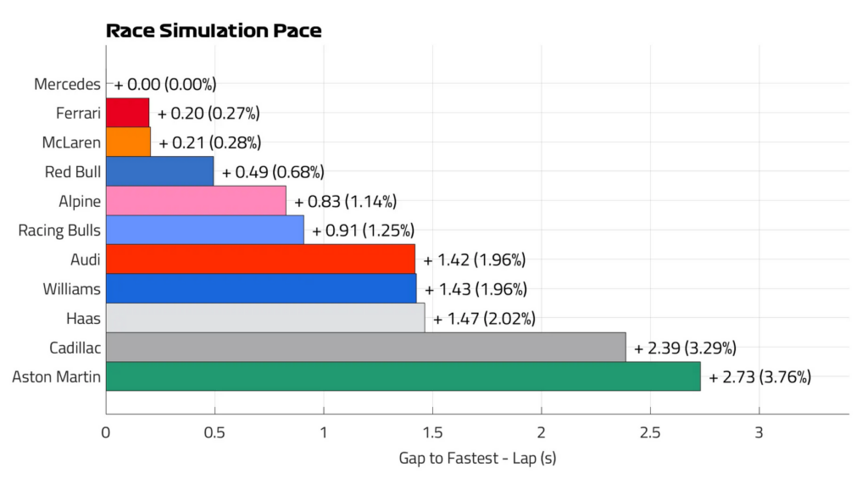Click the Mercedes team label
Viewport: 868px width, 479px height.
tap(67, 84)
